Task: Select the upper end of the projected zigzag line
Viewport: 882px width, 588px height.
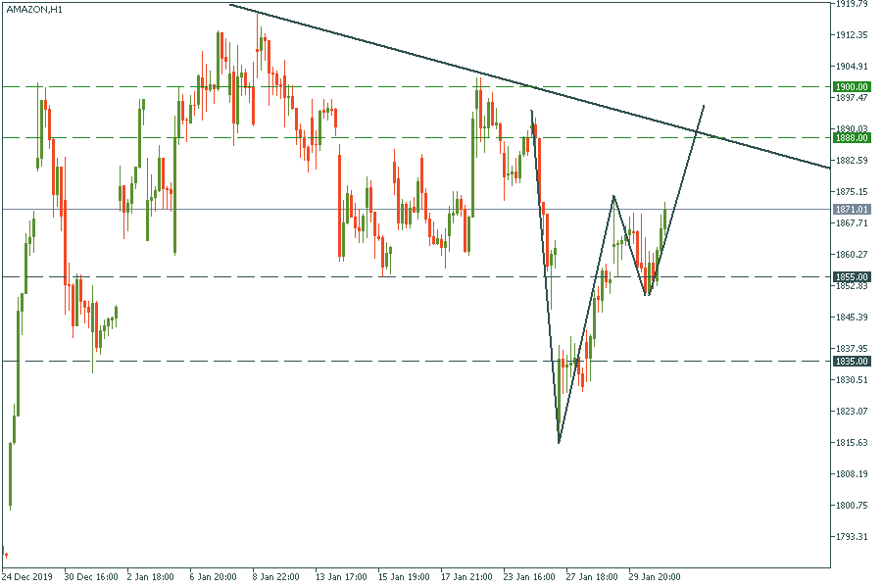Action: coord(704,105)
